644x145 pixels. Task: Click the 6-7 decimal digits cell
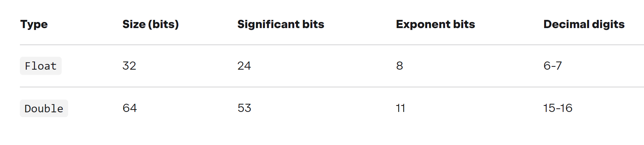coord(553,66)
